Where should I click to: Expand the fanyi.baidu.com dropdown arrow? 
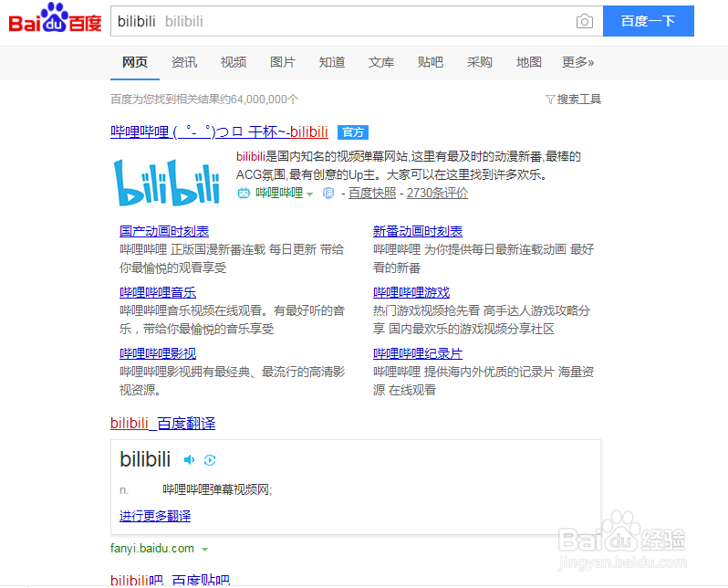(x=204, y=550)
